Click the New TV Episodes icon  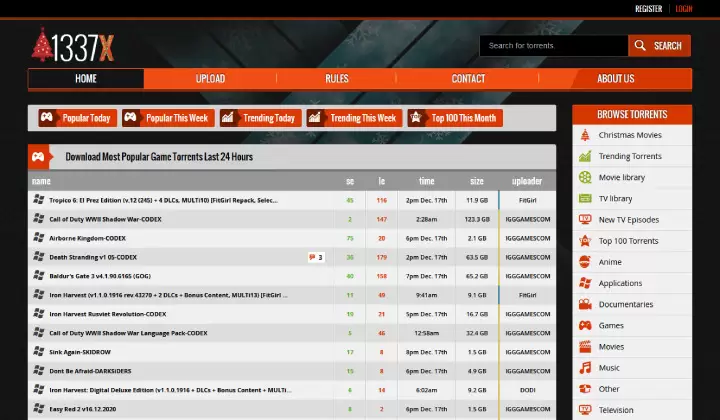pyautogui.click(x=585, y=219)
